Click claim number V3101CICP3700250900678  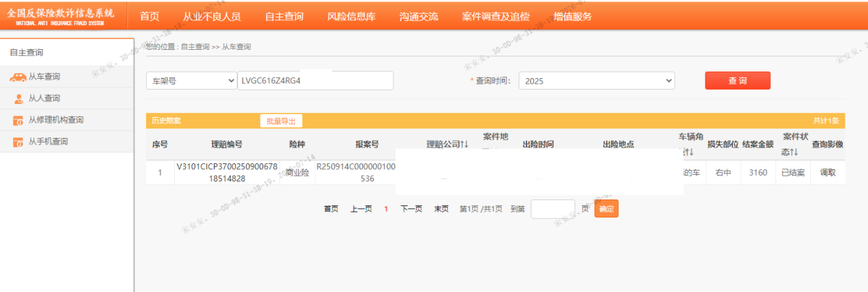tap(227, 172)
